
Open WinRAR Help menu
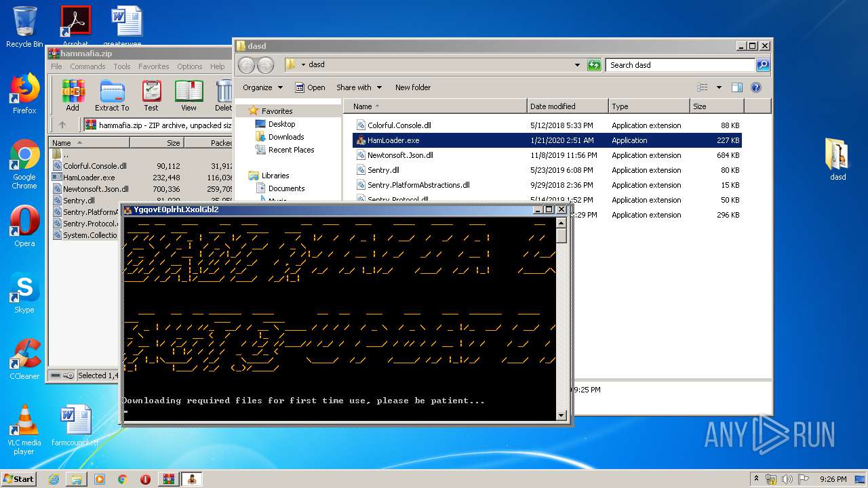coord(217,66)
